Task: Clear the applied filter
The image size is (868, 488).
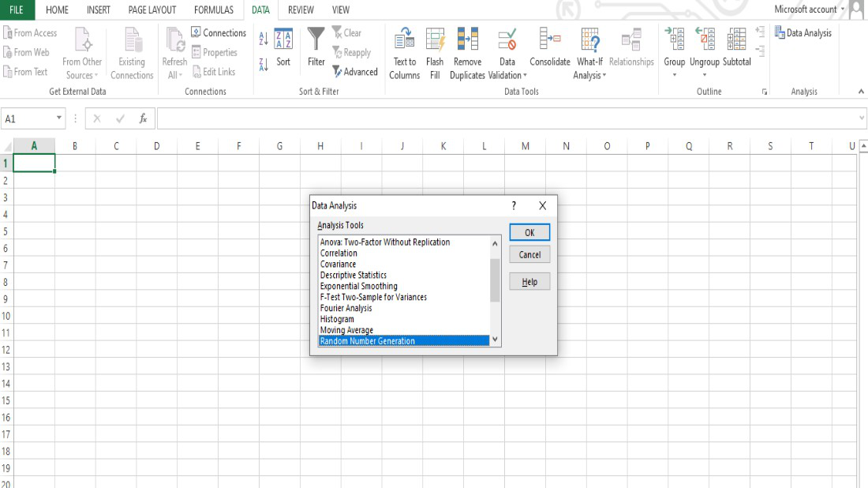Action: 346,32
